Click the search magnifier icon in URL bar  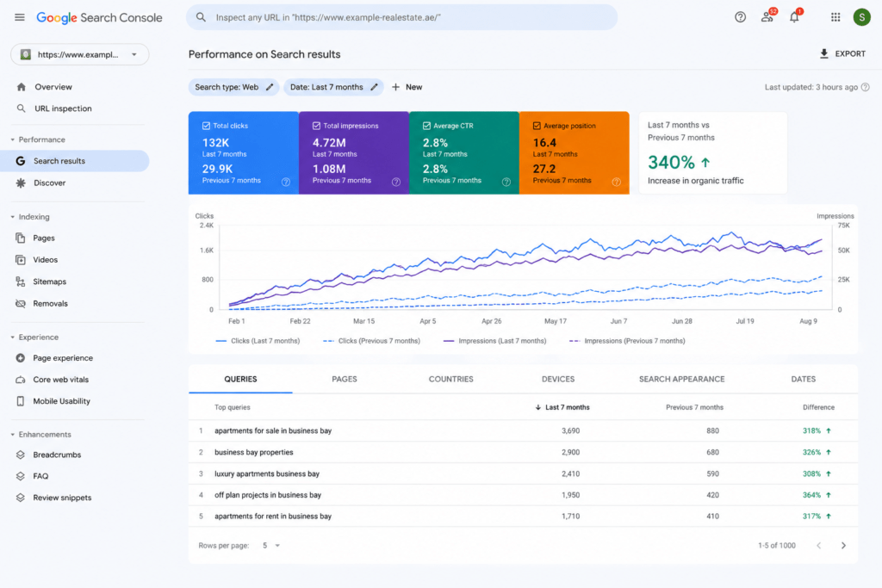pyautogui.click(x=201, y=17)
